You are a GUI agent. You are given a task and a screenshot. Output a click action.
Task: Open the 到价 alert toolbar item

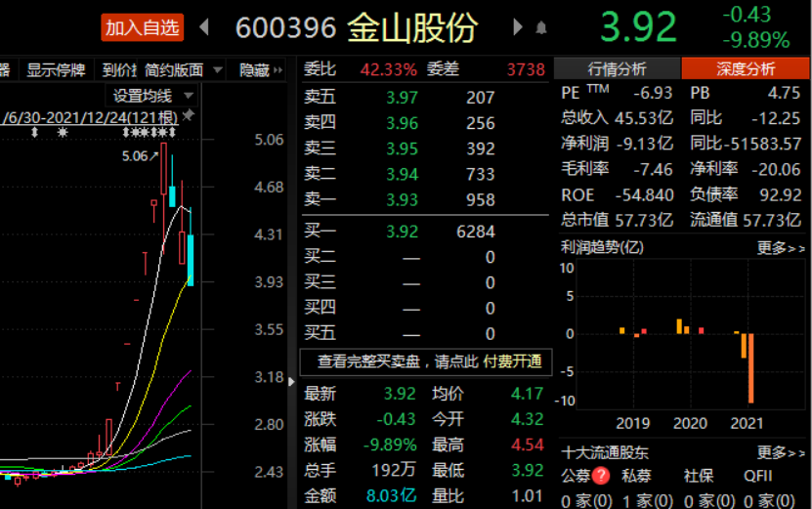click(119, 70)
